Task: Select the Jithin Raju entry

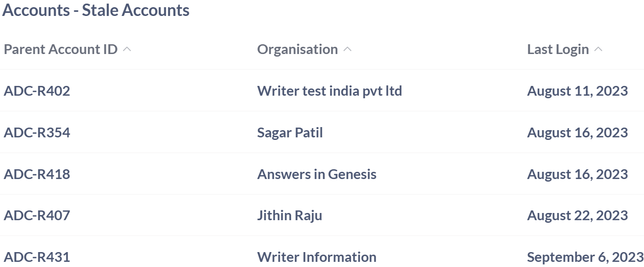Action: click(289, 216)
